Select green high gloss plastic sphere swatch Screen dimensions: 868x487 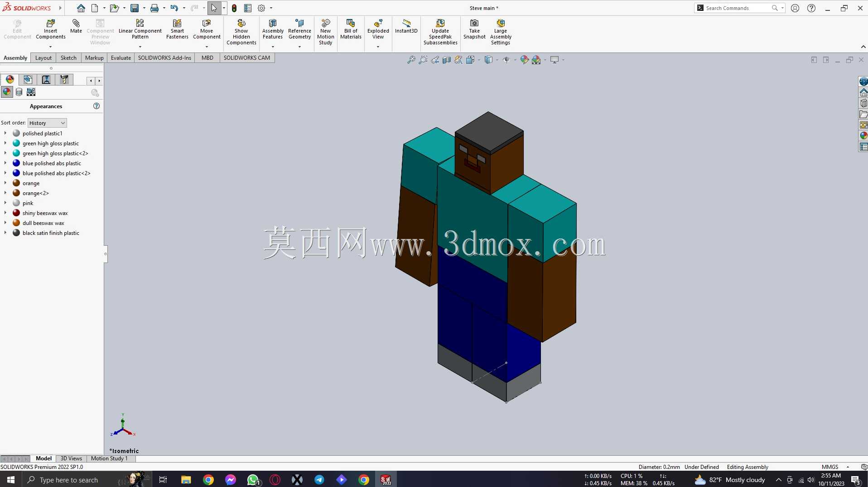[16, 143]
